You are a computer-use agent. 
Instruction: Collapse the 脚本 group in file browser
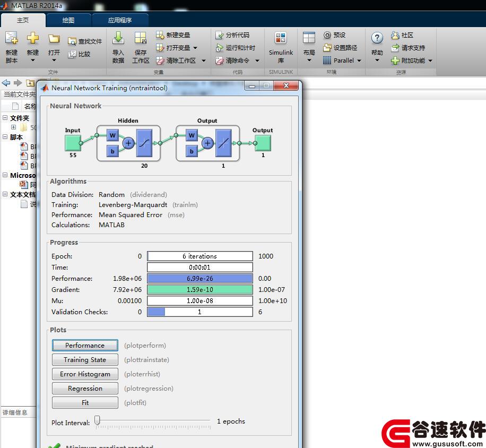click(5, 136)
